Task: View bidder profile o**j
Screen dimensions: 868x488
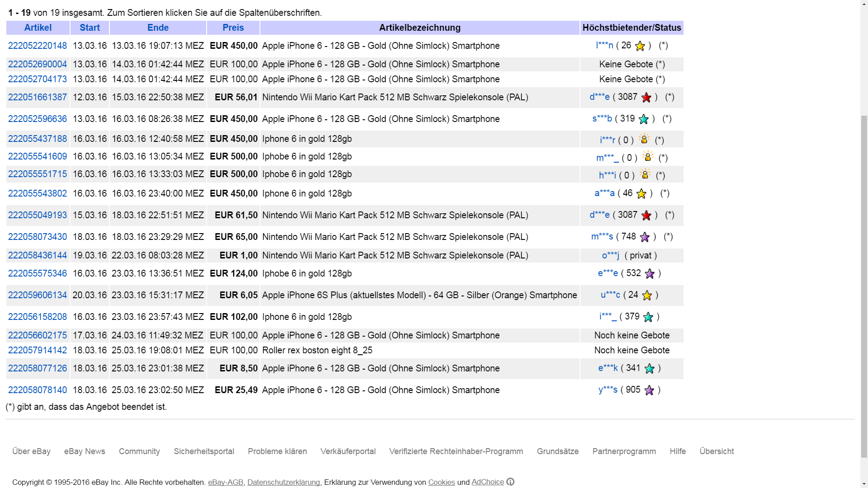Action: 611,255
